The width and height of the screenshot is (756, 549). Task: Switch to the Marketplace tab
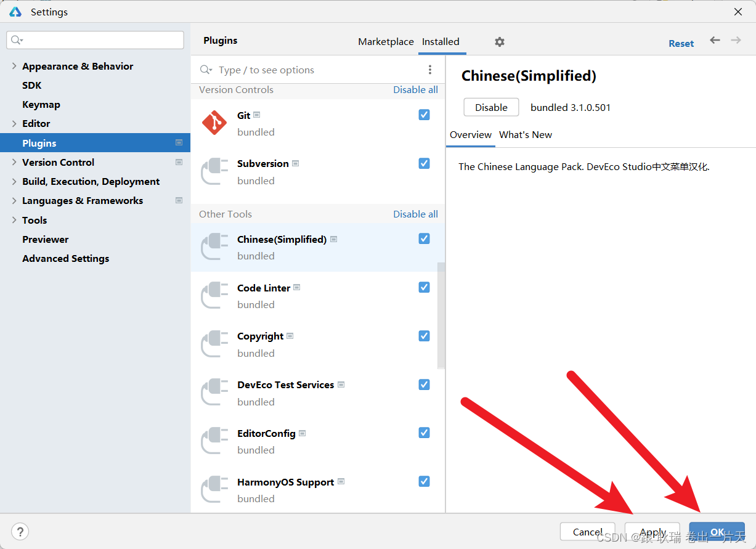(386, 42)
